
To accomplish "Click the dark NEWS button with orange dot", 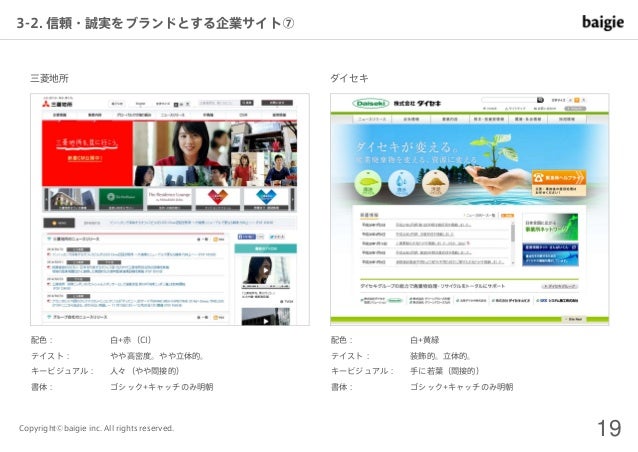I will [x=59, y=223].
